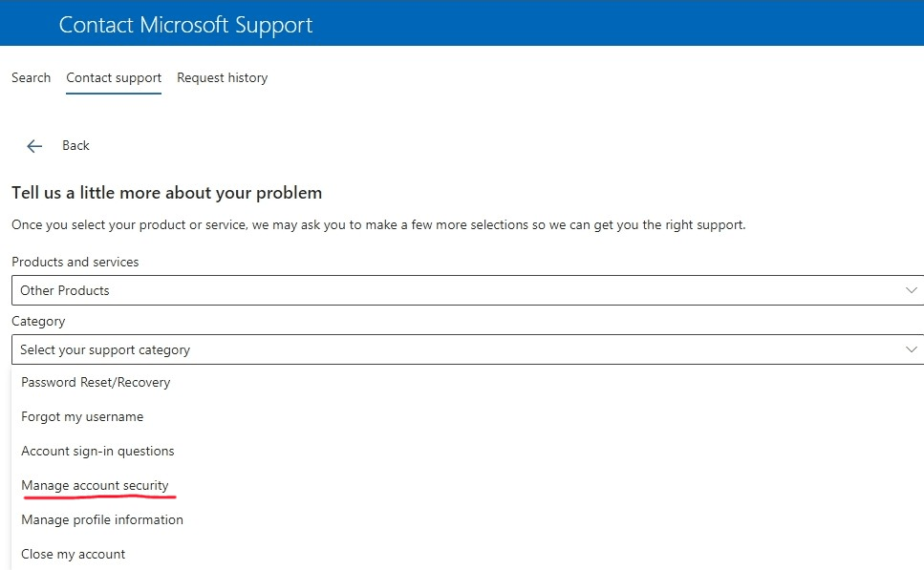Choose Forgot my username option
Image resolution: width=924 pixels, height=570 pixels.
pos(82,416)
